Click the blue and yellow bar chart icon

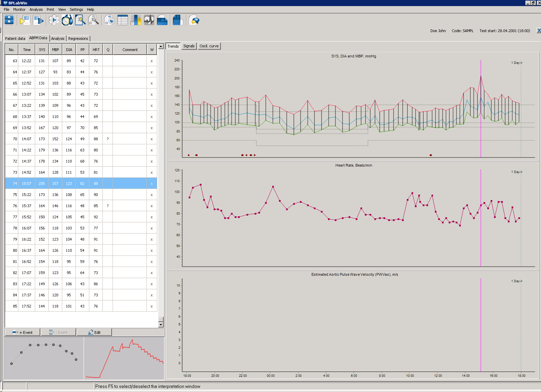tap(136, 20)
